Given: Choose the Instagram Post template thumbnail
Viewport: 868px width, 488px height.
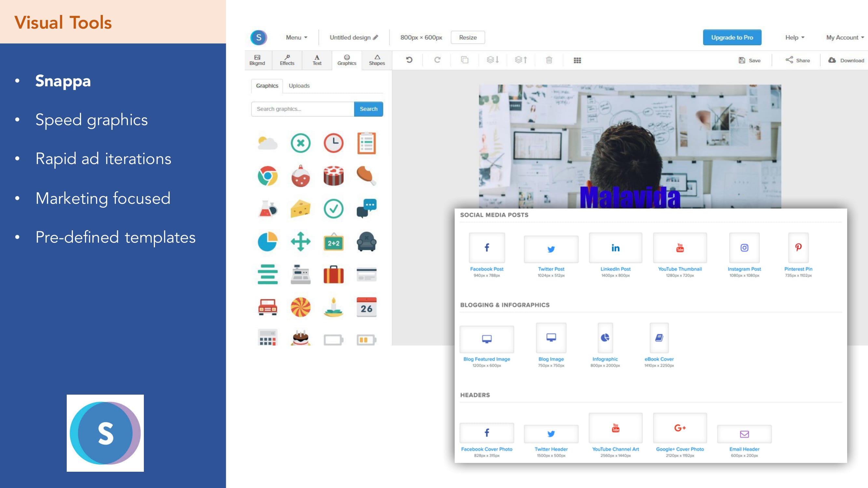Looking at the screenshot, I should coord(744,248).
